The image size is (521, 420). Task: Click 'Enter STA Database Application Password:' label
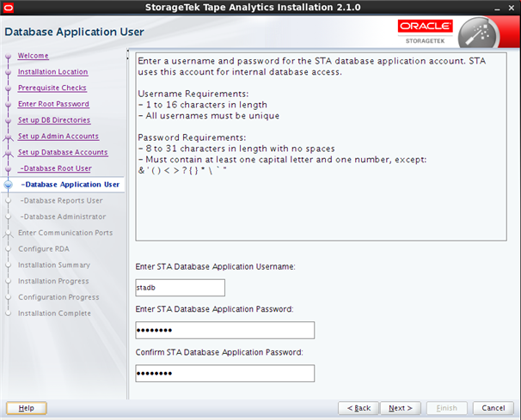[x=214, y=309]
